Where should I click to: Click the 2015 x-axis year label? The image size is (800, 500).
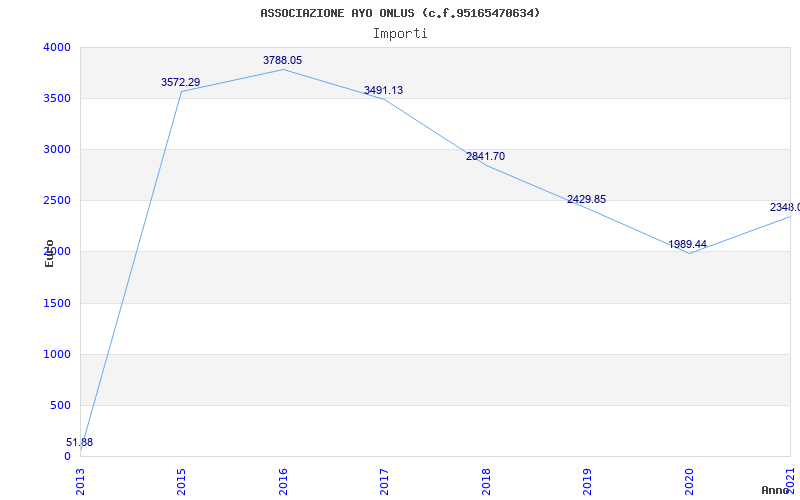click(181, 482)
